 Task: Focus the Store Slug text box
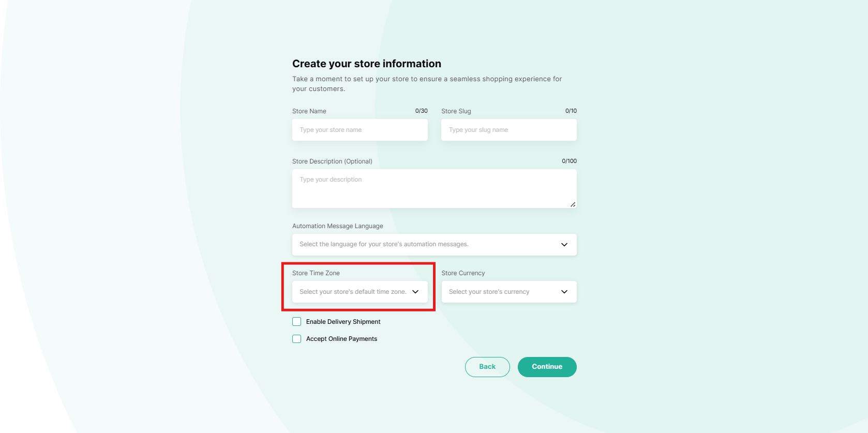(508, 130)
